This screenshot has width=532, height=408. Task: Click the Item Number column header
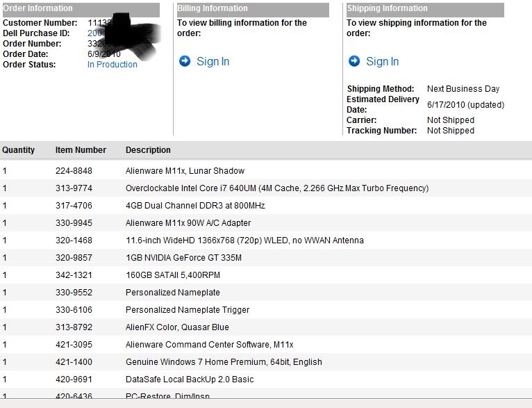click(81, 150)
